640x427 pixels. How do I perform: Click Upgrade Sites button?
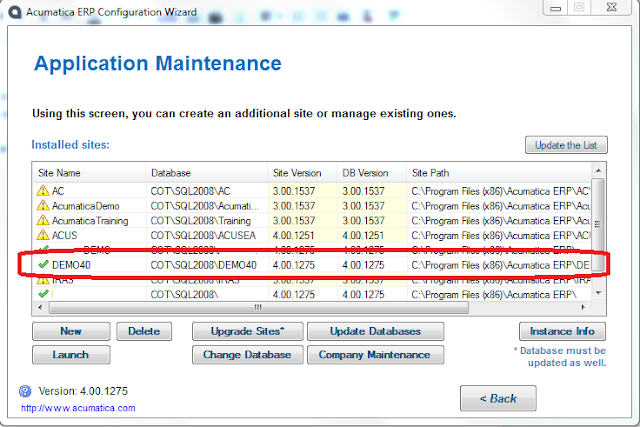click(248, 331)
